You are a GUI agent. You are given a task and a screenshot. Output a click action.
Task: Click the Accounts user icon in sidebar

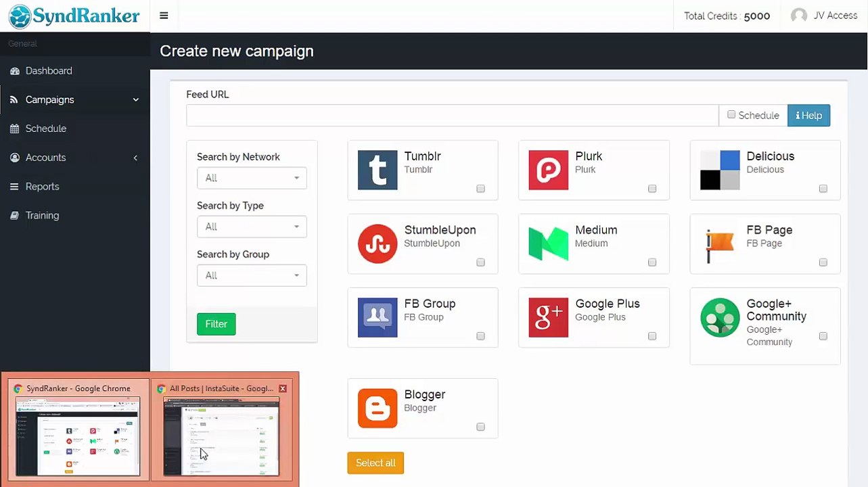(x=15, y=158)
